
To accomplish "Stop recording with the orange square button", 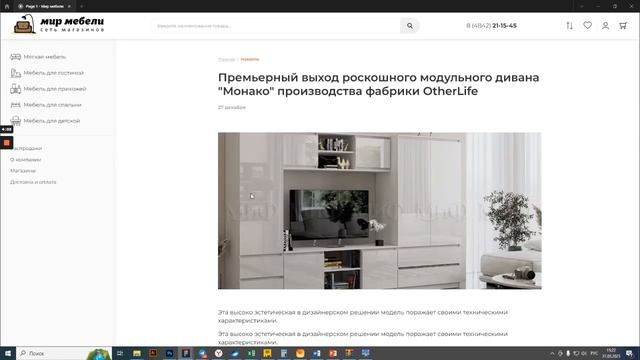I will pos(7,142).
